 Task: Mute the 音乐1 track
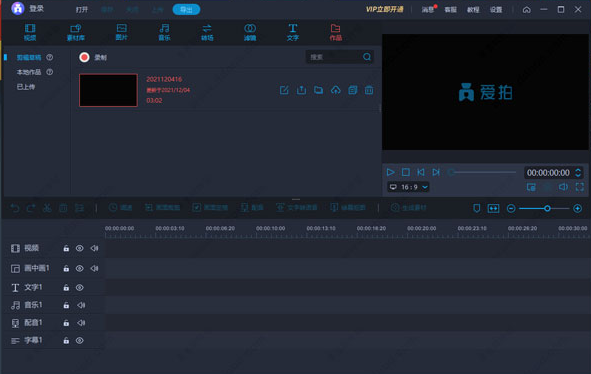pyautogui.click(x=81, y=305)
